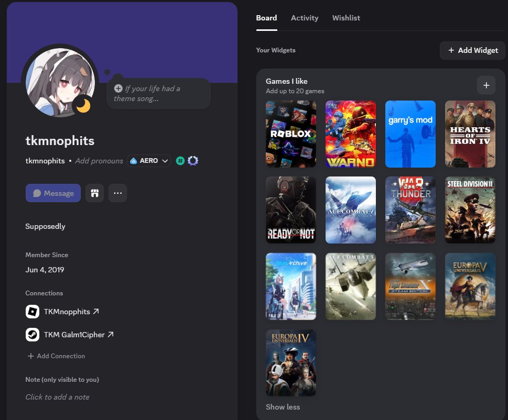Open the three-dots more options menu
The image size is (508, 420).
117,193
